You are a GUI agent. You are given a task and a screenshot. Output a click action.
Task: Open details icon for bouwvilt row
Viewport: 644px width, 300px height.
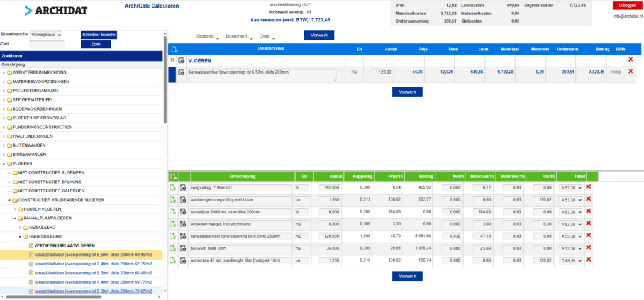pyautogui.click(x=183, y=248)
